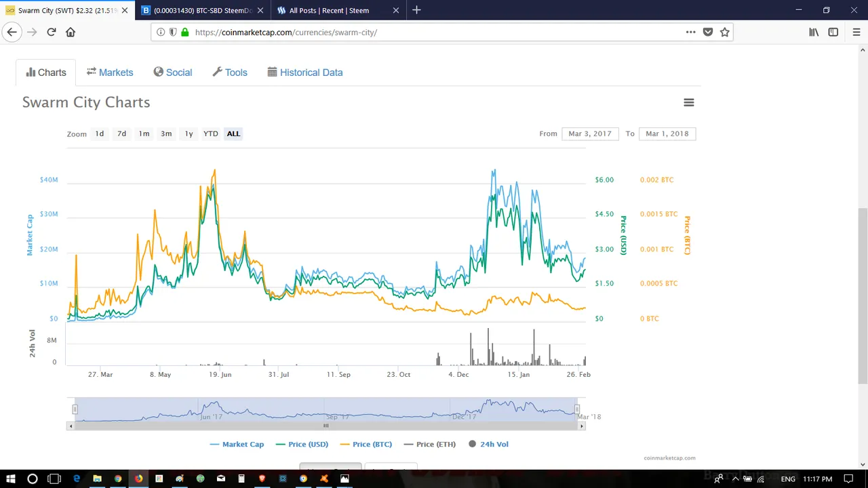Open Windows Start menu
Image resolution: width=868 pixels, height=488 pixels.
click(11, 479)
